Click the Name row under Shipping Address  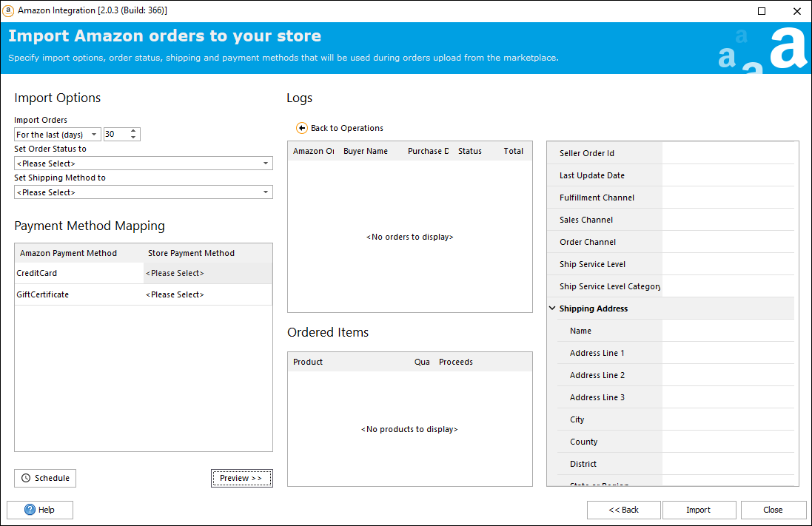[x=676, y=331]
